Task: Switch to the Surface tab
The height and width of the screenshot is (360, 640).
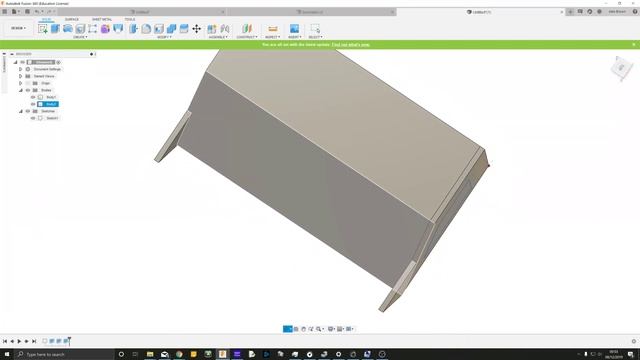Action: tap(72, 19)
